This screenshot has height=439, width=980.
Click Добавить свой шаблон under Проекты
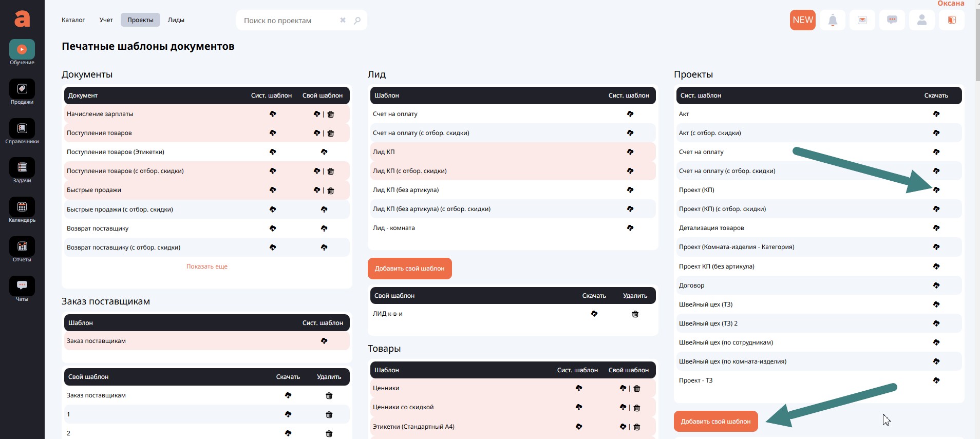[715, 422]
